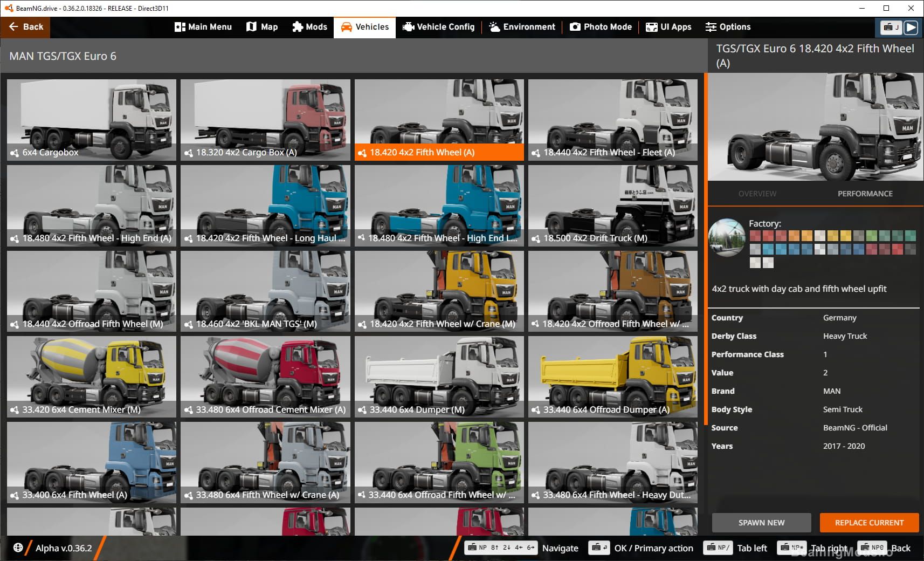924x561 pixels.
Task: Select the silver 18.480 Fifth Wheel - High End (A)
Action: click(92, 206)
